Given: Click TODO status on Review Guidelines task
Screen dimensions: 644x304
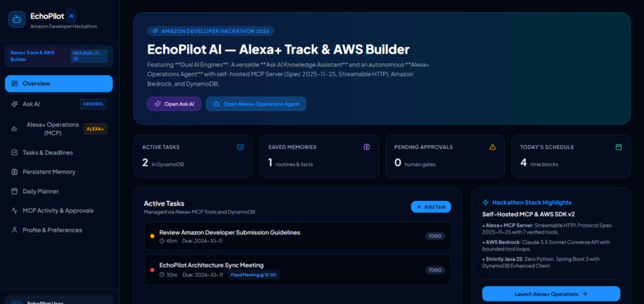Looking at the screenshot, I should (435, 236).
